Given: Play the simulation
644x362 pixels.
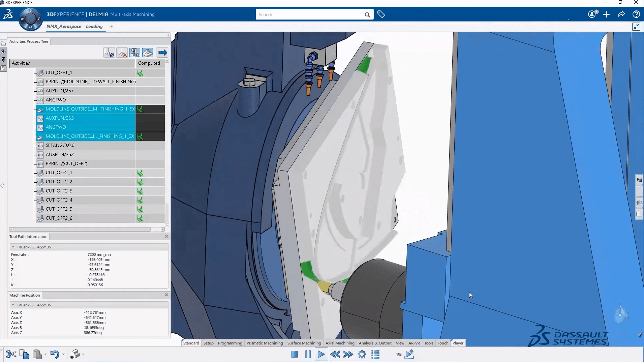Looking at the screenshot, I should 321,354.
